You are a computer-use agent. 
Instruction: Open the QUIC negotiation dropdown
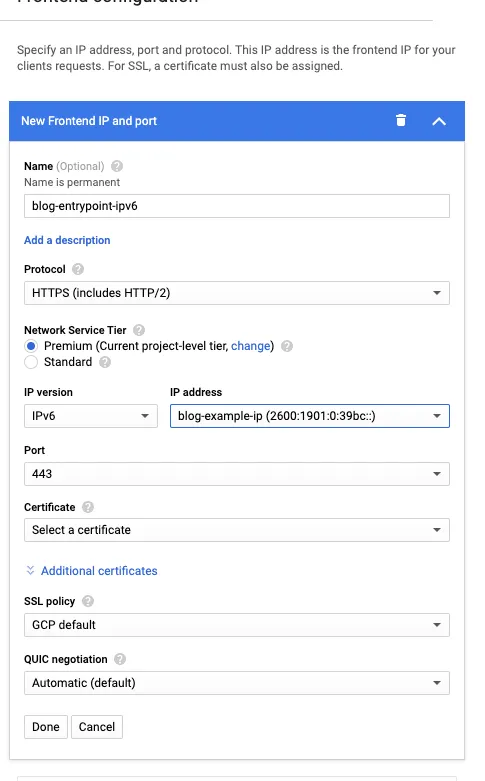237,683
